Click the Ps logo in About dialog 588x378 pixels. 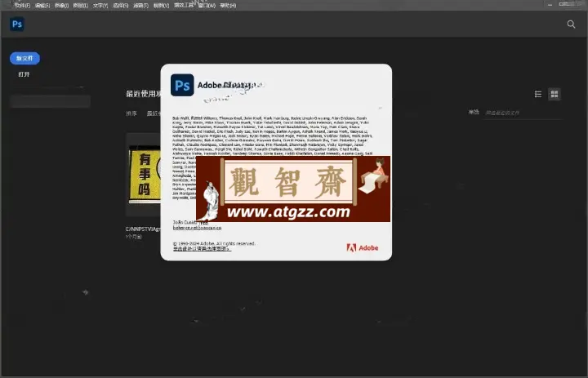point(182,85)
